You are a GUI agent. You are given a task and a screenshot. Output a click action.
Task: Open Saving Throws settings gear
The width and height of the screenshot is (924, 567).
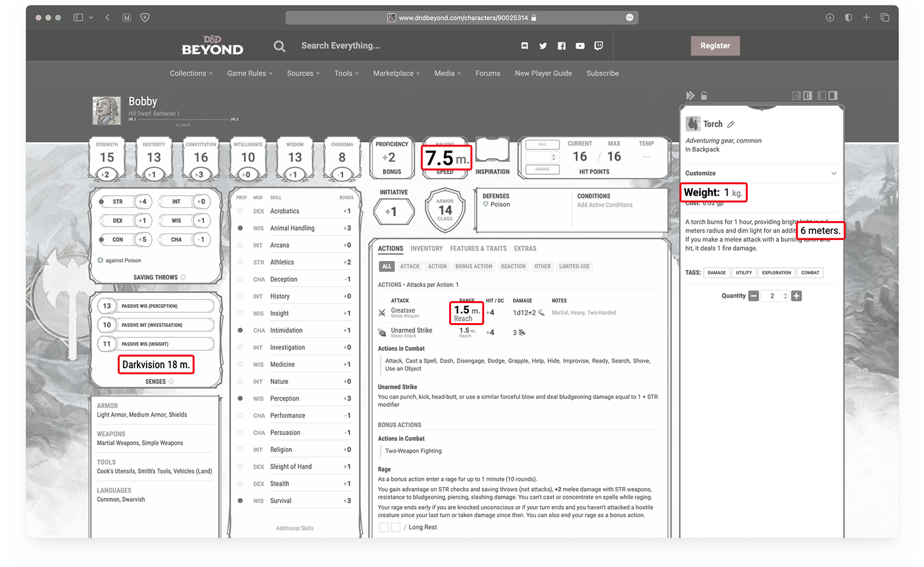pos(183,278)
